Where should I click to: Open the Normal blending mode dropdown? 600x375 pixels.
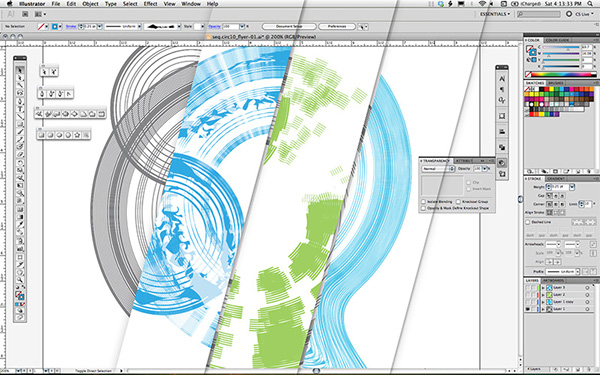[438, 169]
